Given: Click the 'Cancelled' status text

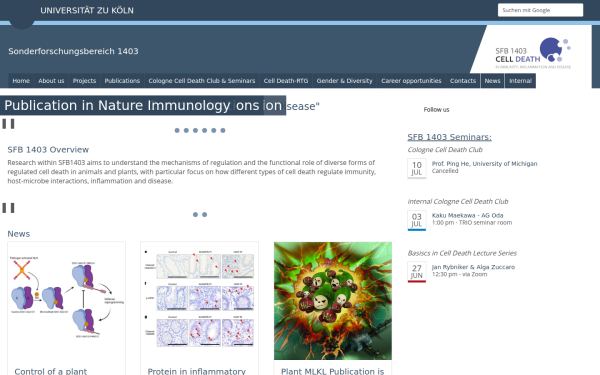Looking at the screenshot, I should pos(445,171).
